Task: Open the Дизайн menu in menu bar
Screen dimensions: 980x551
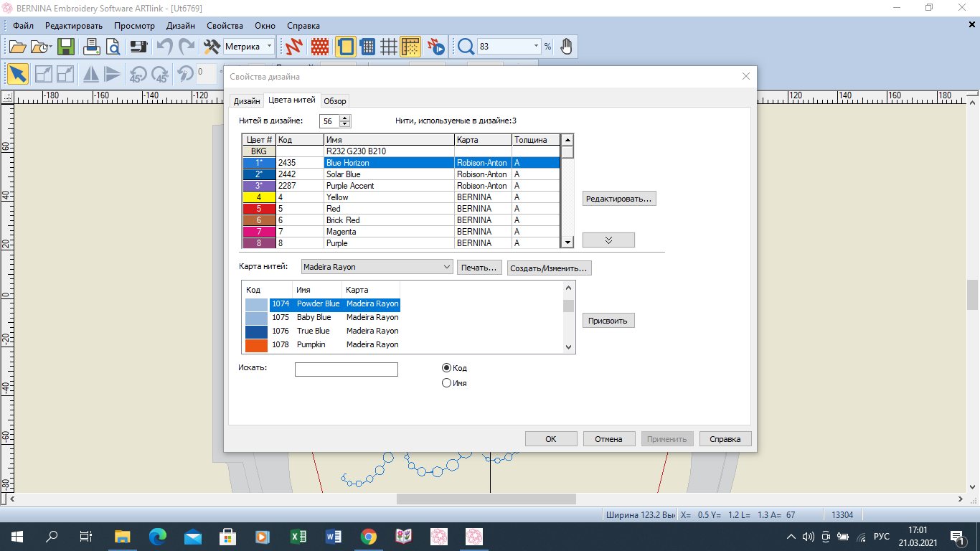Action: click(181, 25)
